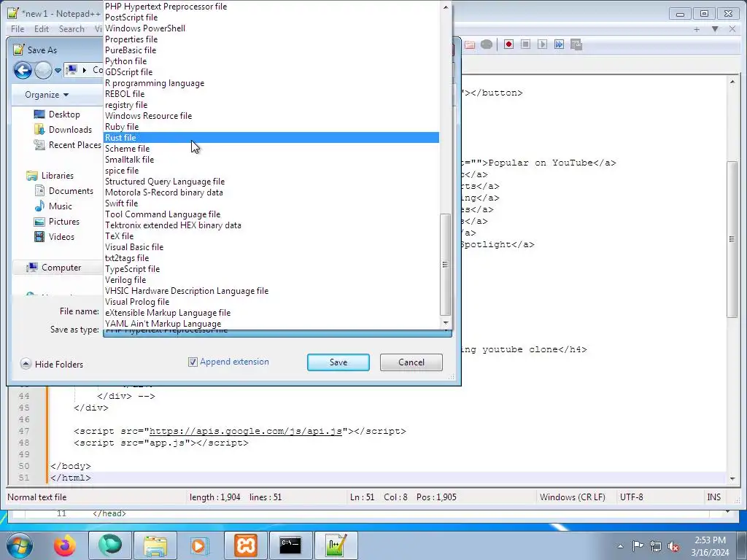Open Firefox from the taskbar

pos(64,545)
